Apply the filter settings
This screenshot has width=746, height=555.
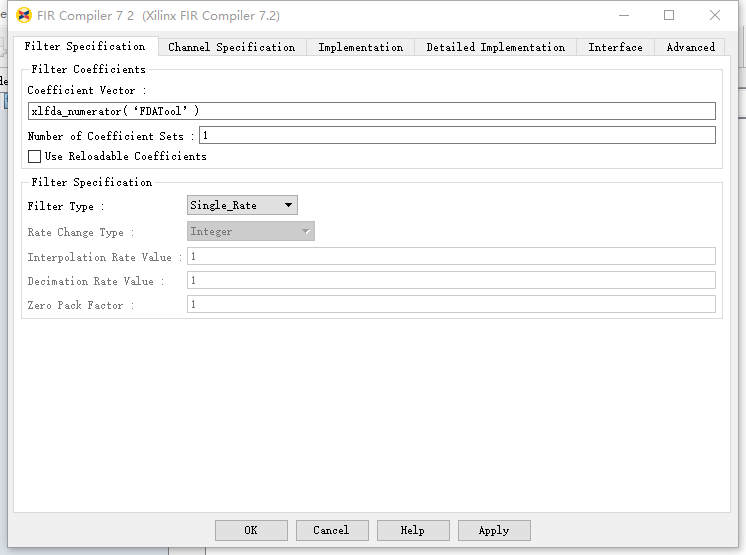494,530
